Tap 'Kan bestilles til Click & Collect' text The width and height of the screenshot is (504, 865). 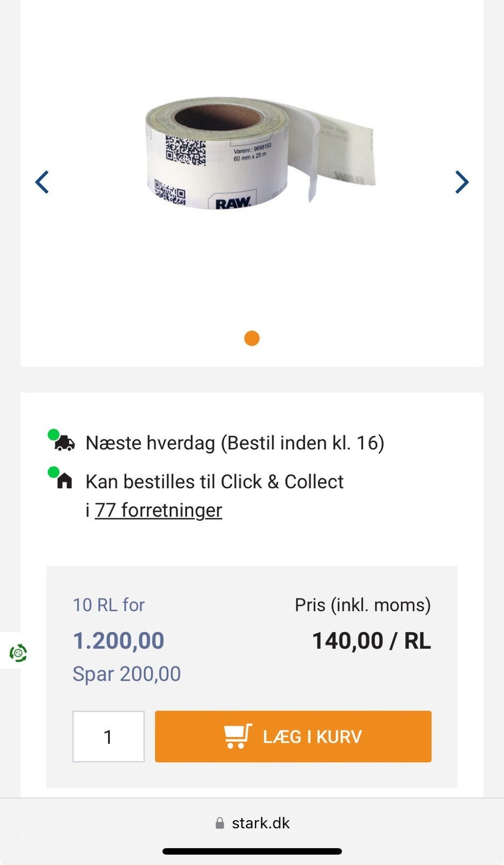(x=214, y=481)
